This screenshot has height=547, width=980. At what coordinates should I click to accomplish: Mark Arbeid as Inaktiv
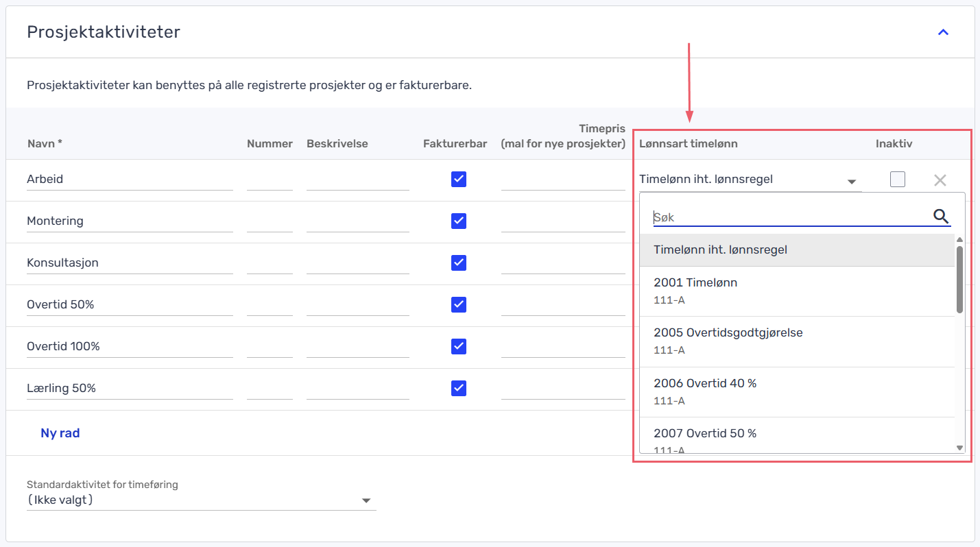click(x=897, y=180)
